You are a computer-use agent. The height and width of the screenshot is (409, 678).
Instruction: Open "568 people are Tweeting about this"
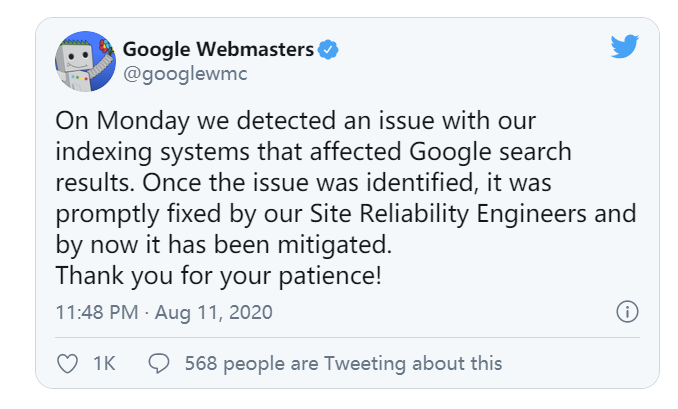click(x=343, y=364)
